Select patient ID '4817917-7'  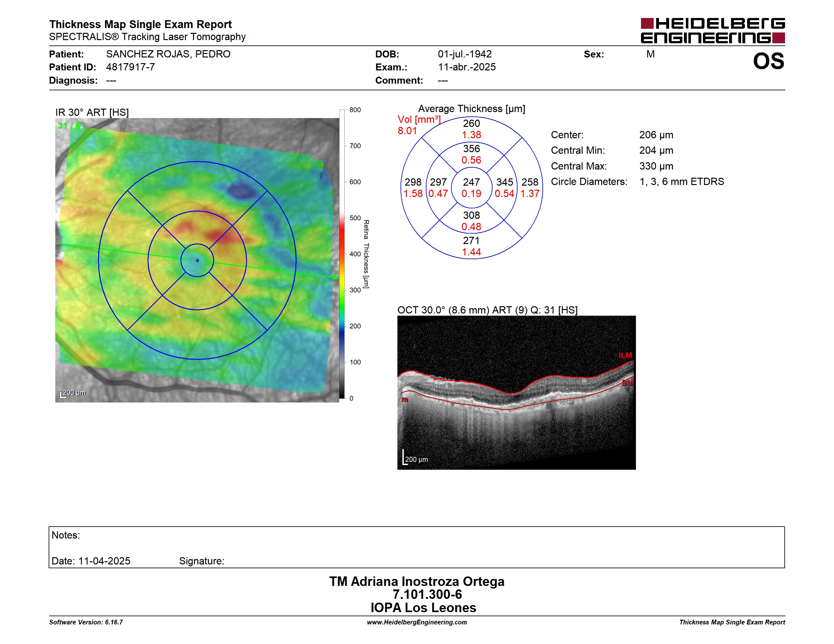[x=130, y=67]
